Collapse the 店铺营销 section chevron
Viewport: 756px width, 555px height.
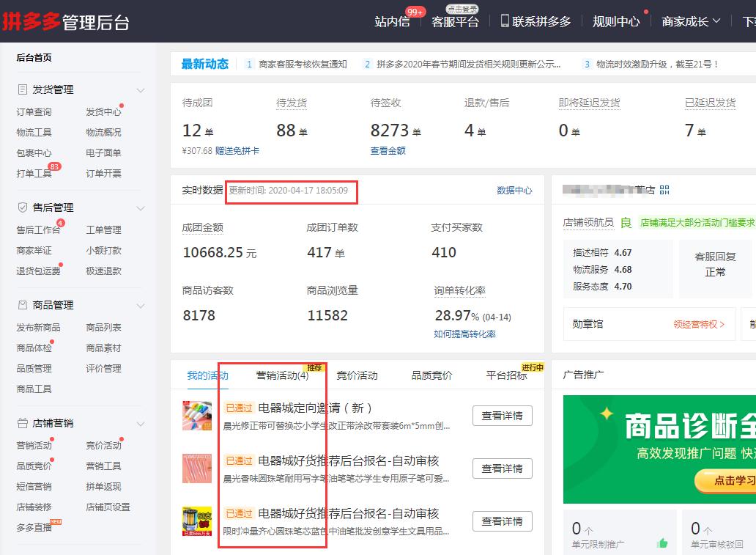pos(140,423)
